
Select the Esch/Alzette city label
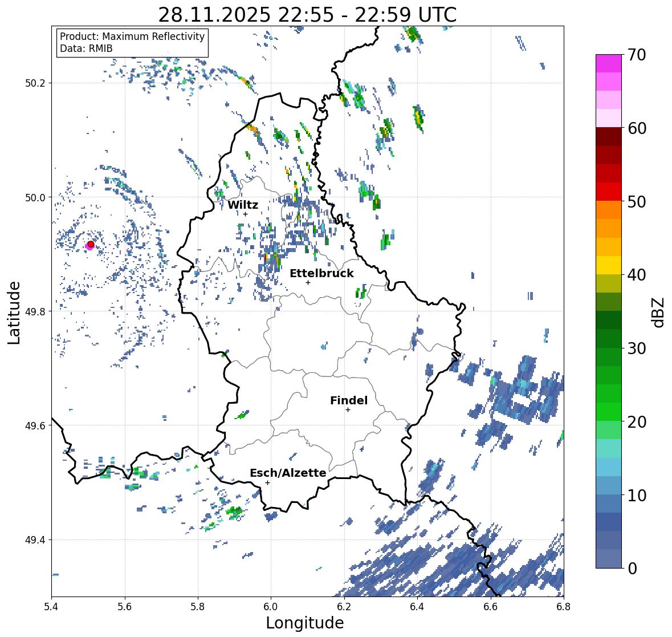(x=288, y=473)
